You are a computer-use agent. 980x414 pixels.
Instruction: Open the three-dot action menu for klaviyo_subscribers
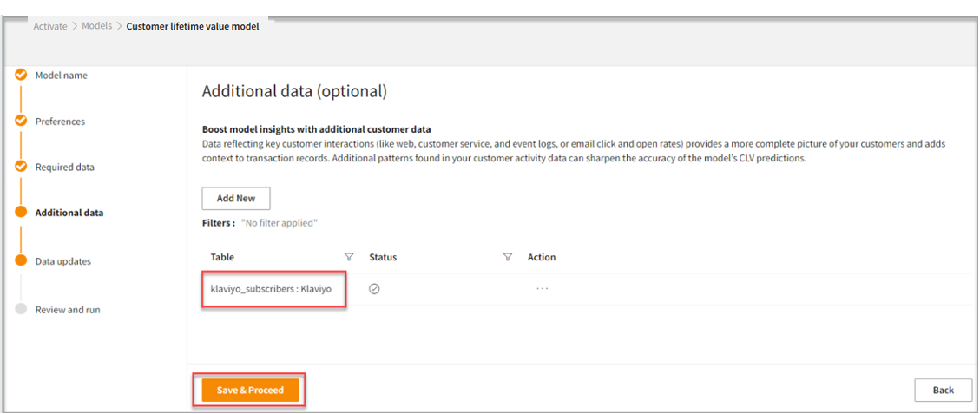coord(543,289)
